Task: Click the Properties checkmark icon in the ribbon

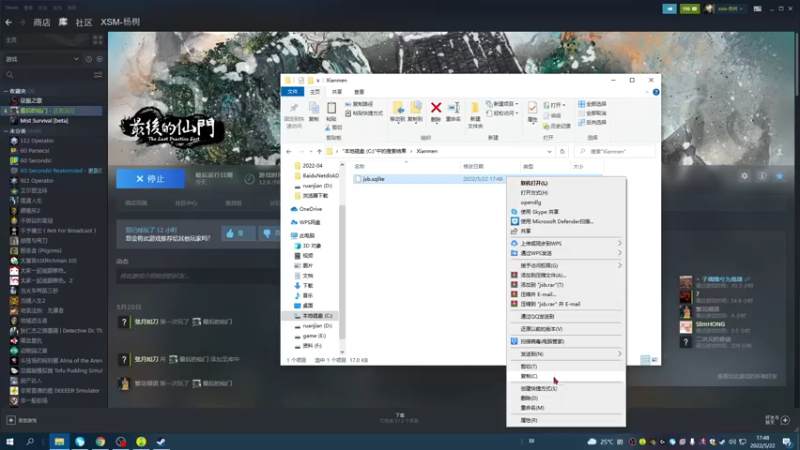Action: [x=532, y=108]
